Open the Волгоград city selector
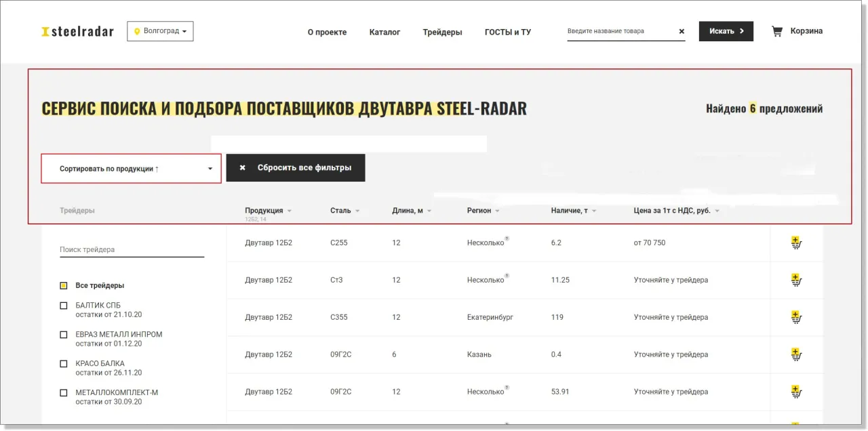Viewport: 868px width, 431px height. coord(160,30)
